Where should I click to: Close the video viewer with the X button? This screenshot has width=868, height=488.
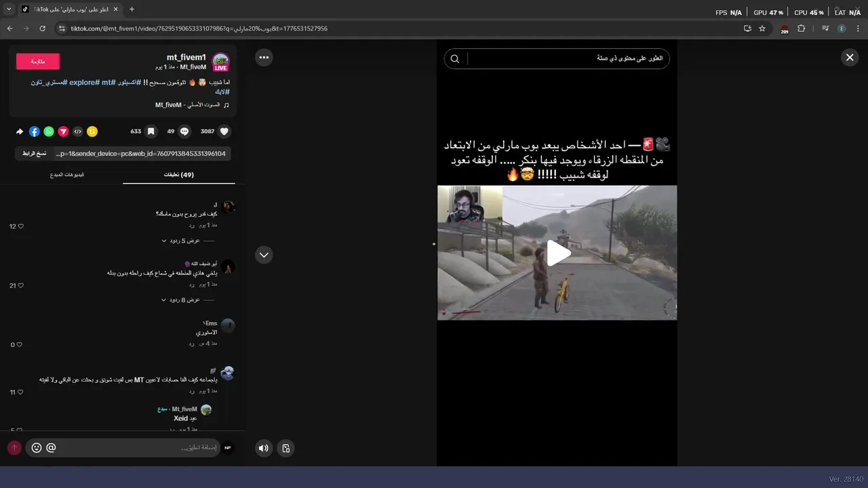point(850,58)
